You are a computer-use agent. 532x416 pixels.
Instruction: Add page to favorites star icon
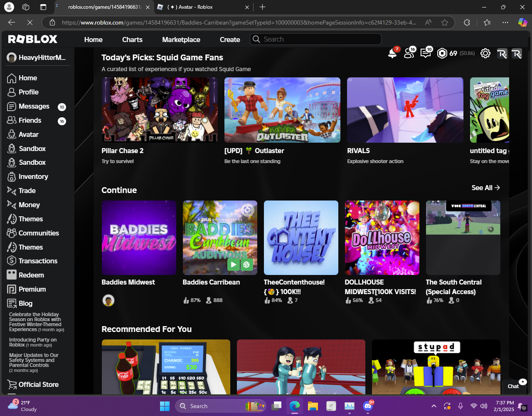coord(445,22)
